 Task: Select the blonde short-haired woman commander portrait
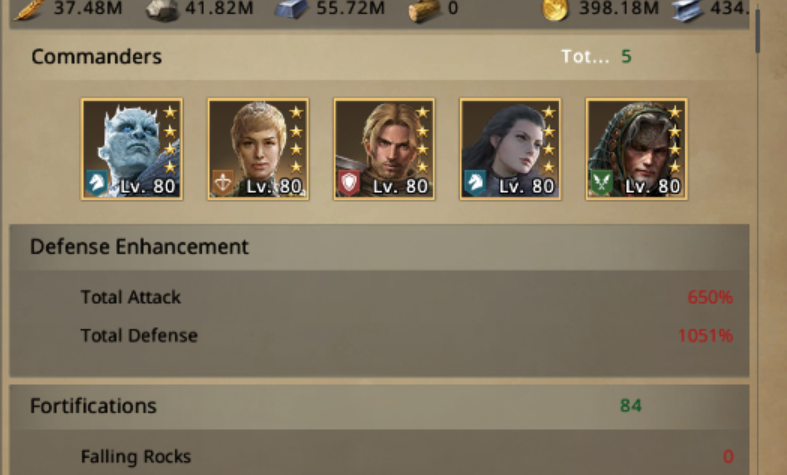coord(258,149)
